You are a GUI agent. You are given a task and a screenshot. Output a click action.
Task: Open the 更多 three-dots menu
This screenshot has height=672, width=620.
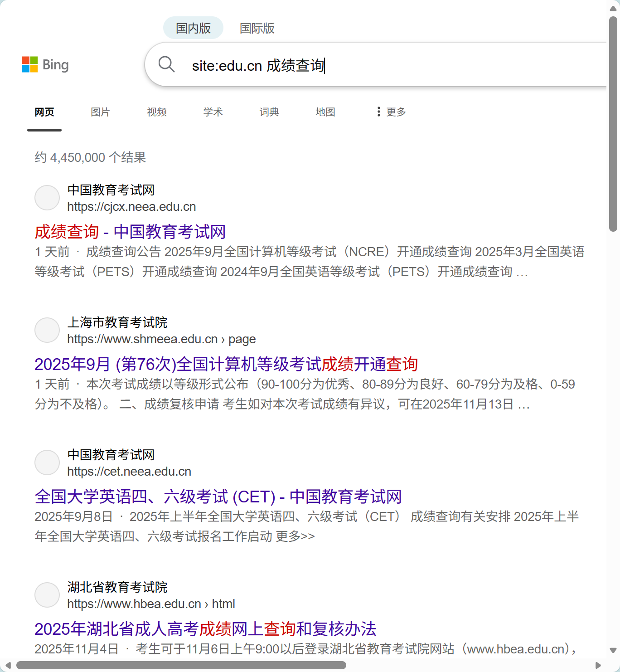[391, 112]
